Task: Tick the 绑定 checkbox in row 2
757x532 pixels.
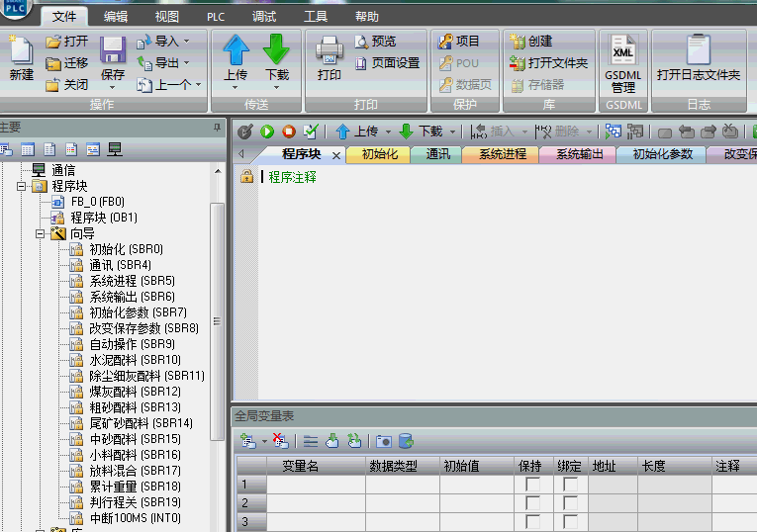Action: tap(570, 503)
